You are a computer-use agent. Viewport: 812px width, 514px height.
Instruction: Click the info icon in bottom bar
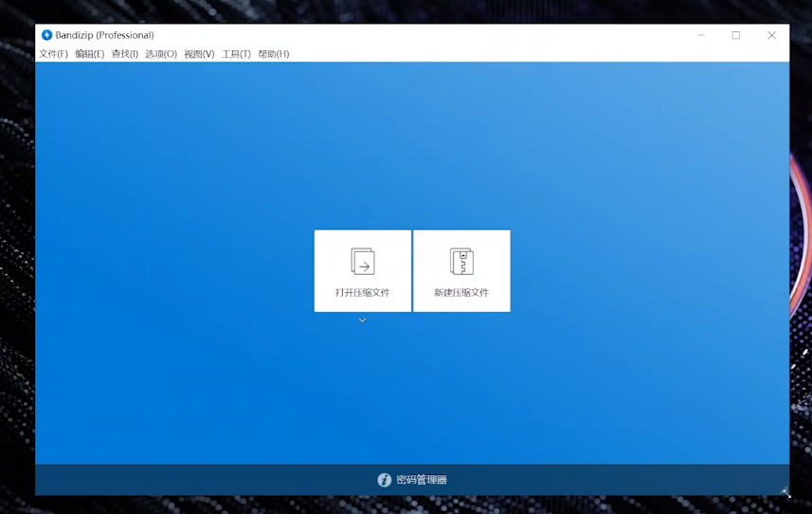pos(385,480)
